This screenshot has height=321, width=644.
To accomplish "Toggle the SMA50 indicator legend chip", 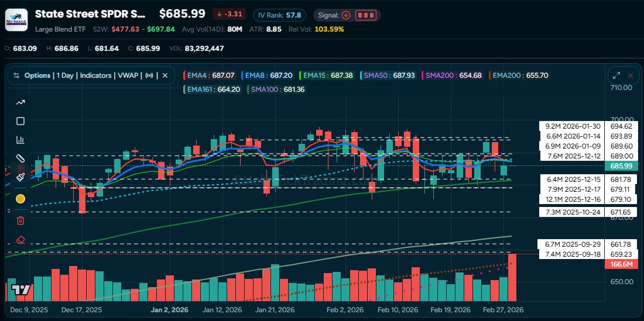I will (388, 75).
